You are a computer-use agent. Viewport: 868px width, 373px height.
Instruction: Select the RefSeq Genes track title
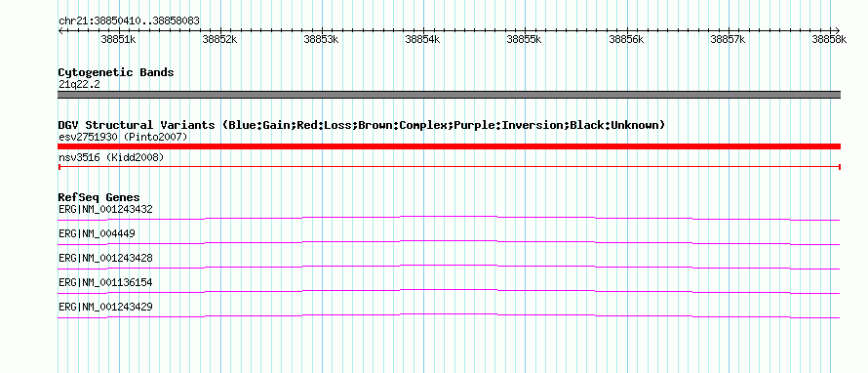click(x=99, y=197)
